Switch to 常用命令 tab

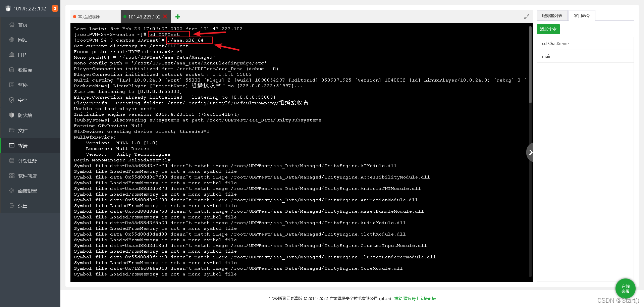coord(582,15)
